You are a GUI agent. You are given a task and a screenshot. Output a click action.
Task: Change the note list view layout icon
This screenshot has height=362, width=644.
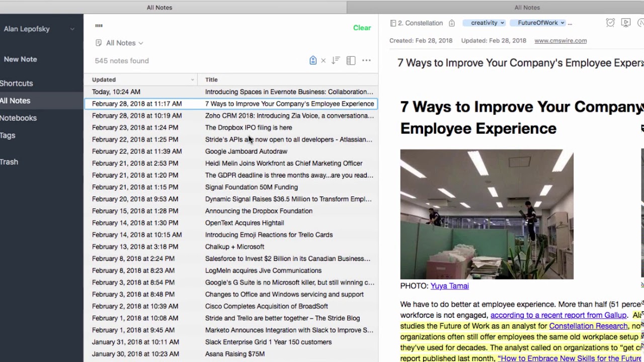point(351,60)
